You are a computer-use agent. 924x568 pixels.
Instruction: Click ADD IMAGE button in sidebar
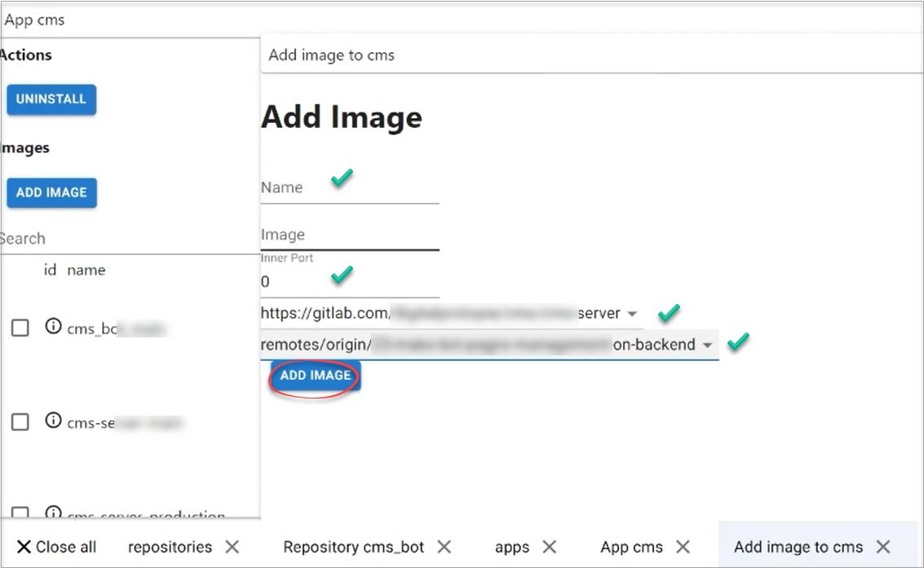(x=51, y=193)
